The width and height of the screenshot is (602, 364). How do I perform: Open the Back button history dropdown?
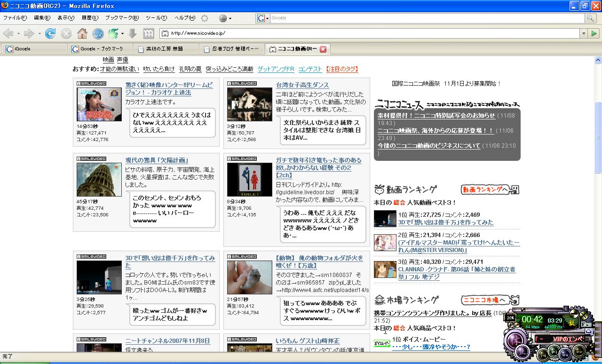pos(18,33)
